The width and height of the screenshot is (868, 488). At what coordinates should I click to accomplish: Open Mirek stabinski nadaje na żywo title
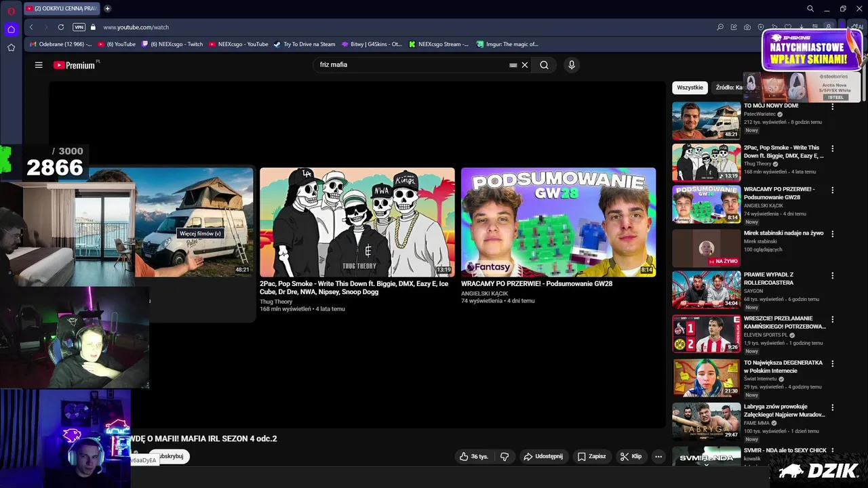pos(783,233)
